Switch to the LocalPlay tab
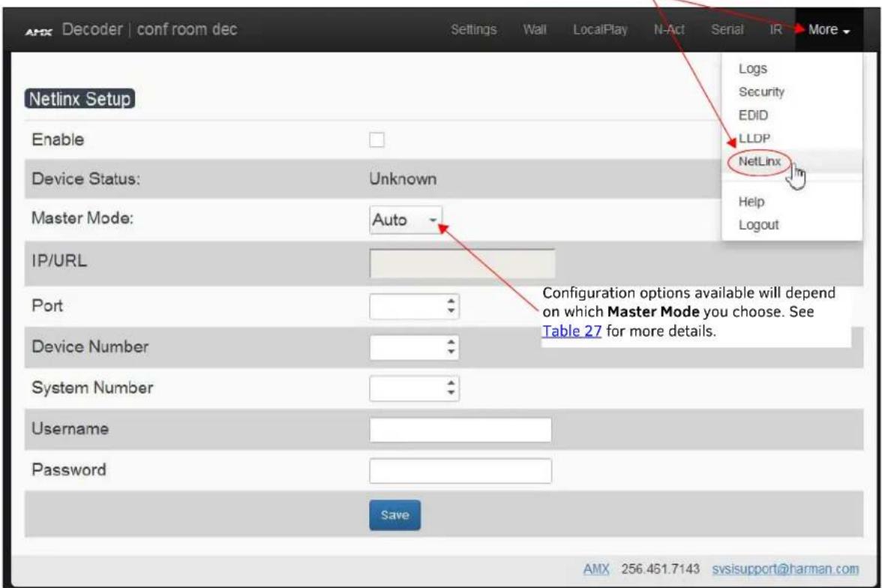This screenshot has height=588, width=882. pos(600,30)
